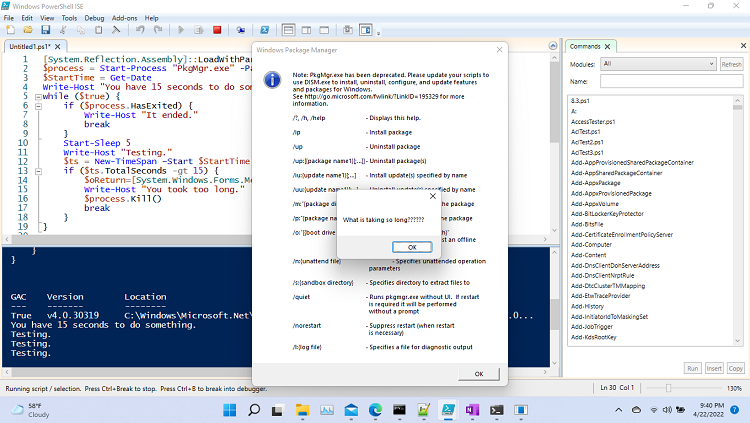The image size is (750, 423).
Task: Toggle Show Script Pane Top layout
Action: point(288,30)
